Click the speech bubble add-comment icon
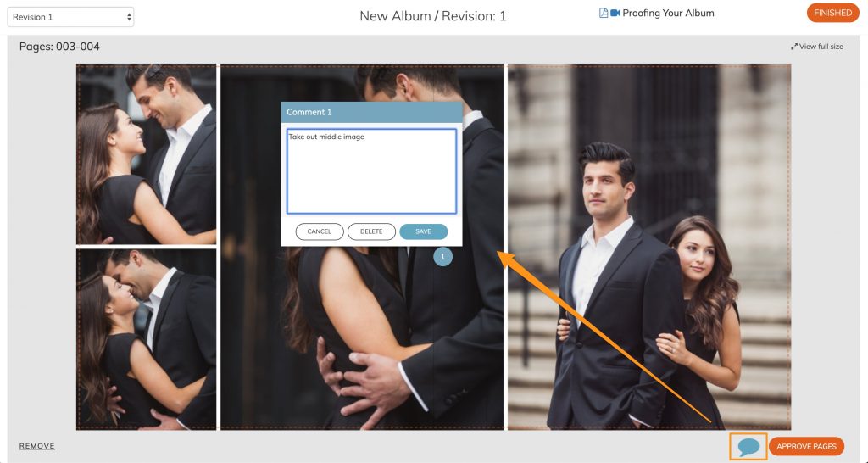 [748, 446]
